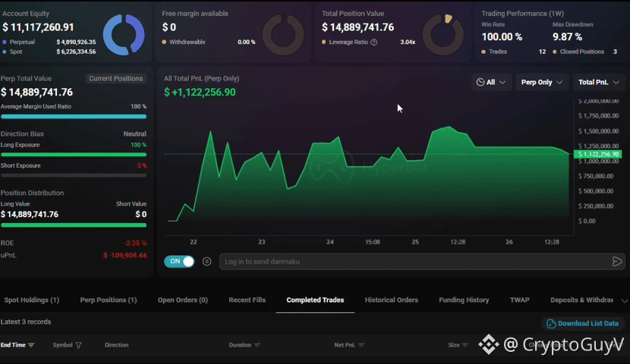Click the Win Rate value 100.00 %

pyautogui.click(x=502, y=37)
